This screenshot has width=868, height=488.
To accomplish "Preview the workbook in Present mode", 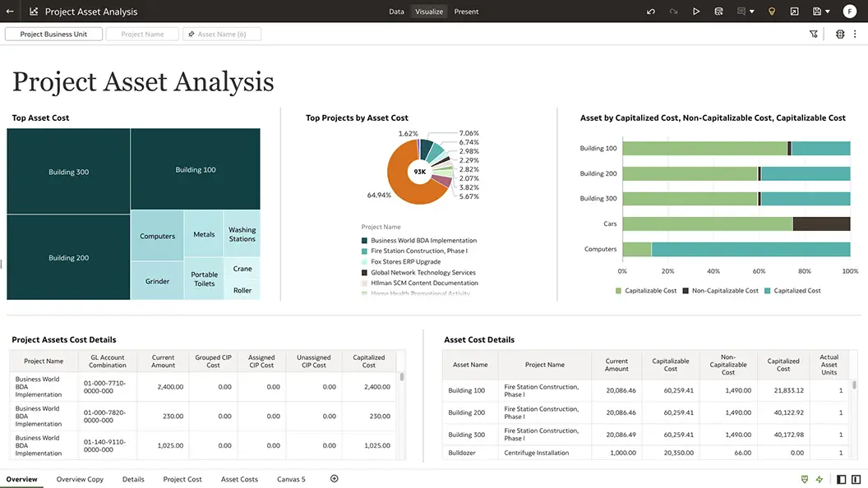I will [695, 11].
